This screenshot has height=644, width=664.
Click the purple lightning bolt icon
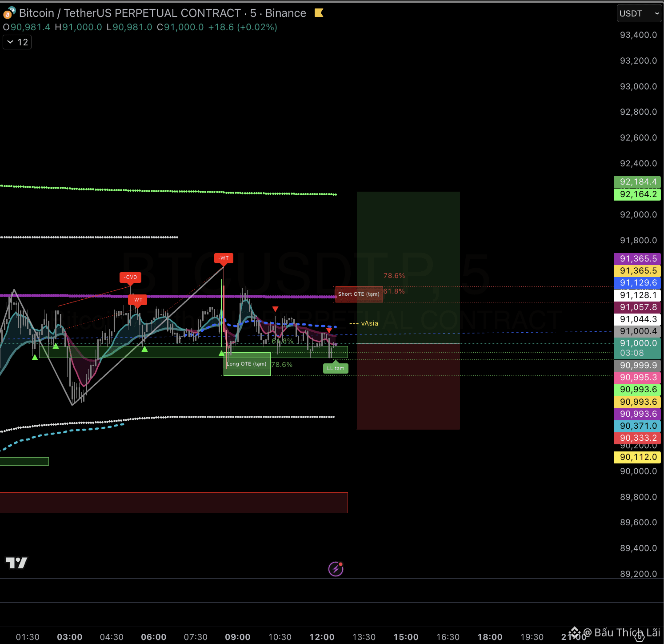coord(336,569)
